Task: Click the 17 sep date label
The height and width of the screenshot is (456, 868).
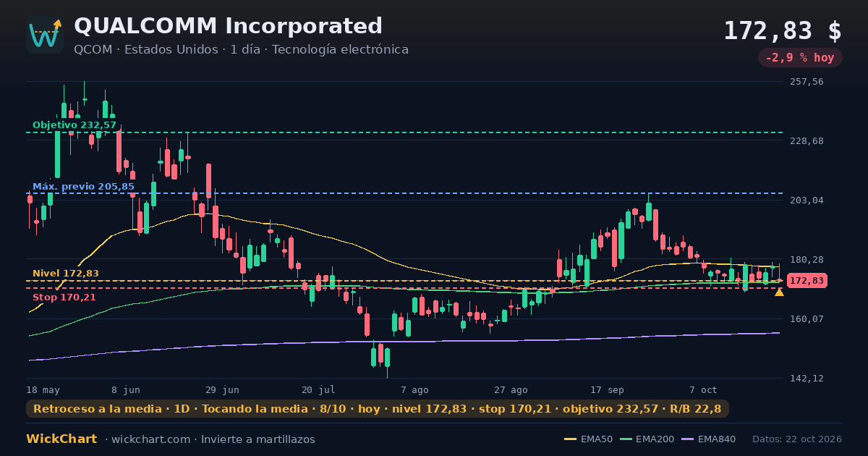Action: pyautogui.click(x=608, y=389)
